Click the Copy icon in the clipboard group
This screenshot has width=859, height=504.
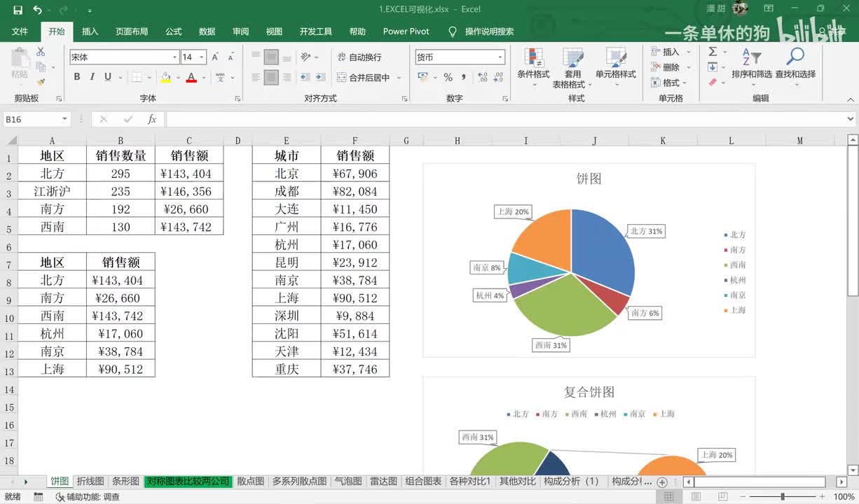point(41,67)
